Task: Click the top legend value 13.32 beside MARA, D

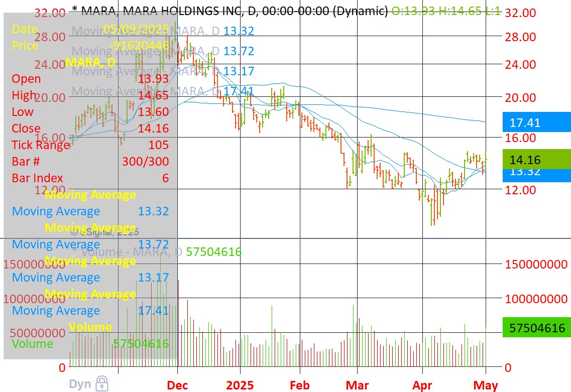Action: point(239,31)
